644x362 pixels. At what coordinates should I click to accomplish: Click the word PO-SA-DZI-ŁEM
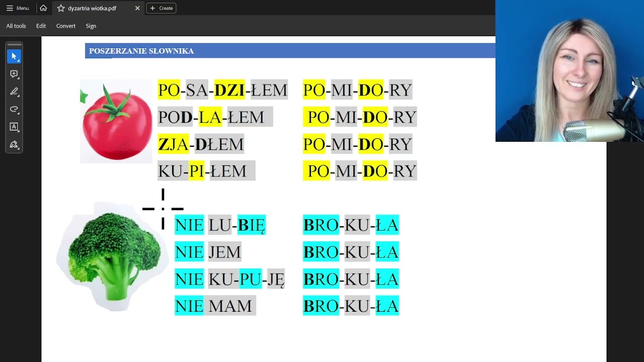[x=223, y=89]
